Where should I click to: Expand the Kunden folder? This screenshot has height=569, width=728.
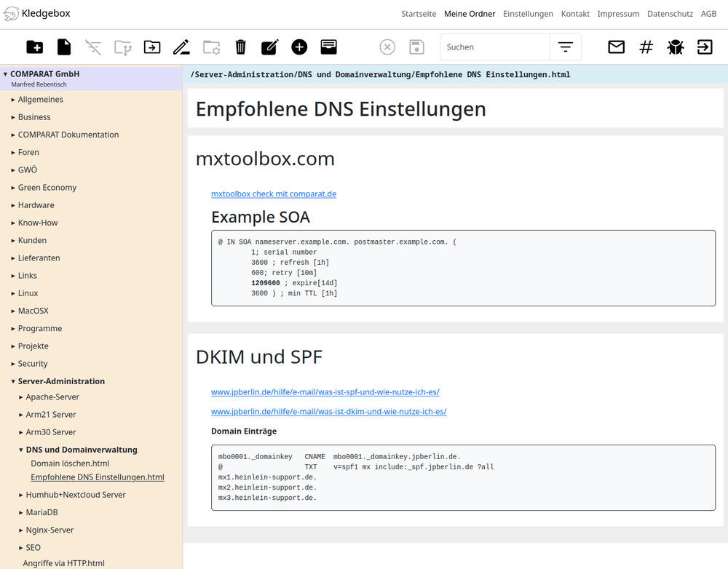13,240
